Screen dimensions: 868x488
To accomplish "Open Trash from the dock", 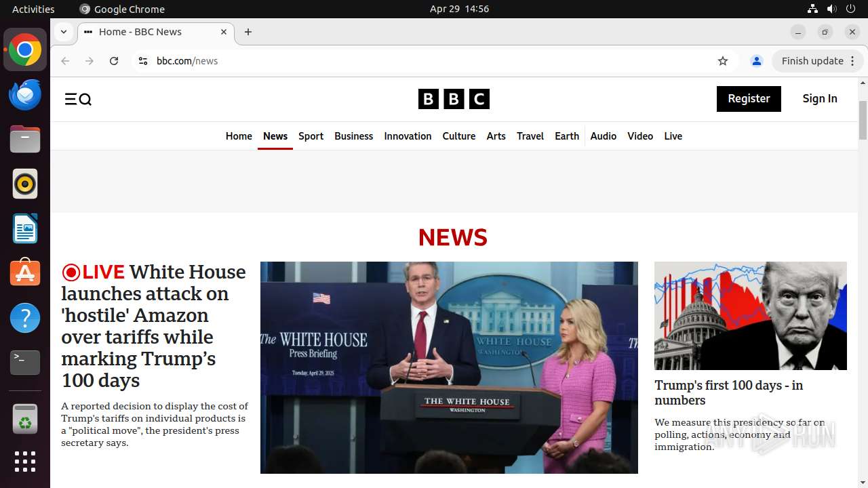I will tap(25, 419).
